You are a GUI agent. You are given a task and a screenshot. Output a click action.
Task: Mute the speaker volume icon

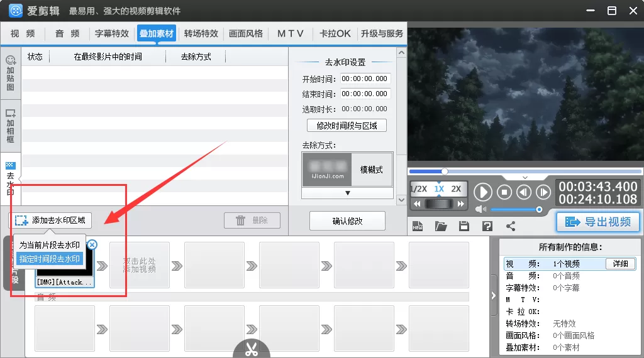pos(480,209)
